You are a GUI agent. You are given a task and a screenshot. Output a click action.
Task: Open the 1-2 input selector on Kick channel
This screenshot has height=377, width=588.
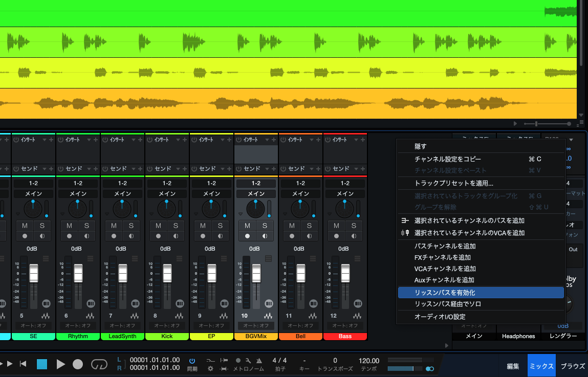point(167,183)
